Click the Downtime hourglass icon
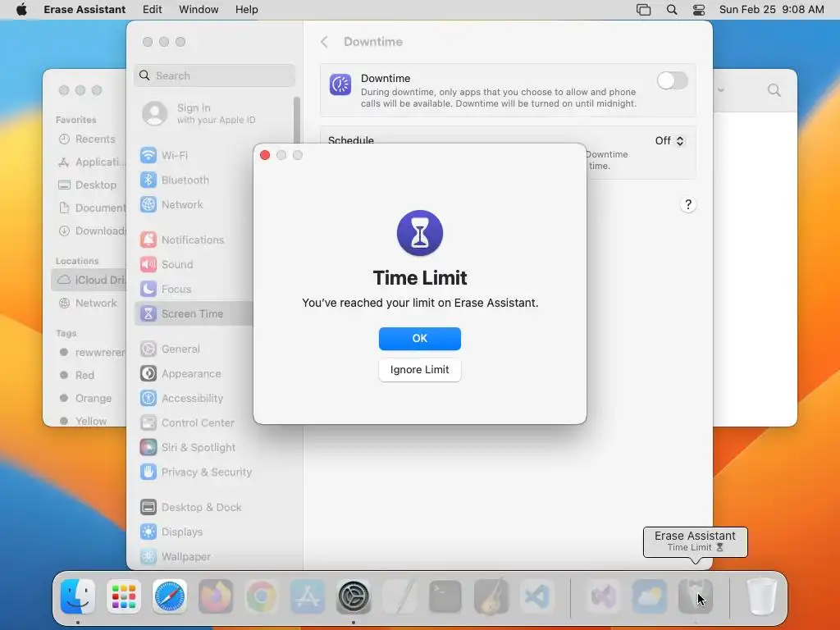This screenshot has height=630, width=840. click(340, 84)
